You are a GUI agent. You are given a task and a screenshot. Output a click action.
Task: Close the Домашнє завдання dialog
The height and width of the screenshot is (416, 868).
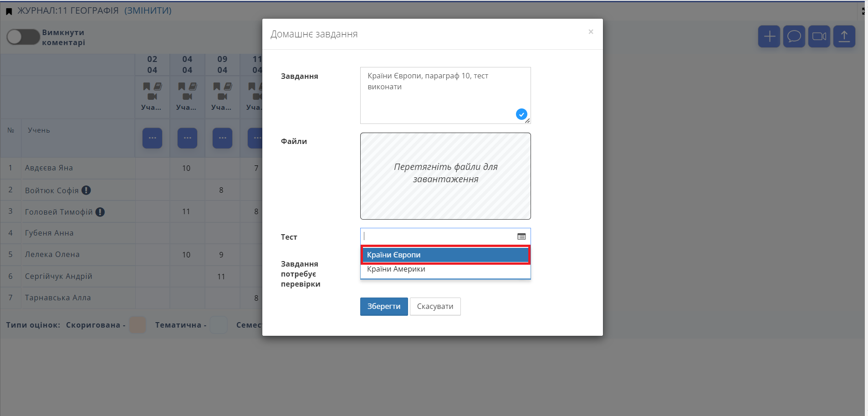[591, 32]
